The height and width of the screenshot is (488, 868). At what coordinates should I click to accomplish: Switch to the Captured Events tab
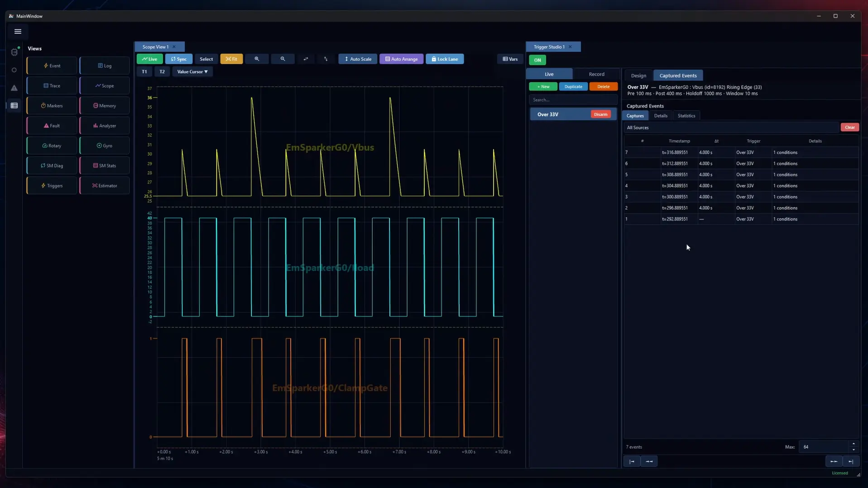(678, 76)
